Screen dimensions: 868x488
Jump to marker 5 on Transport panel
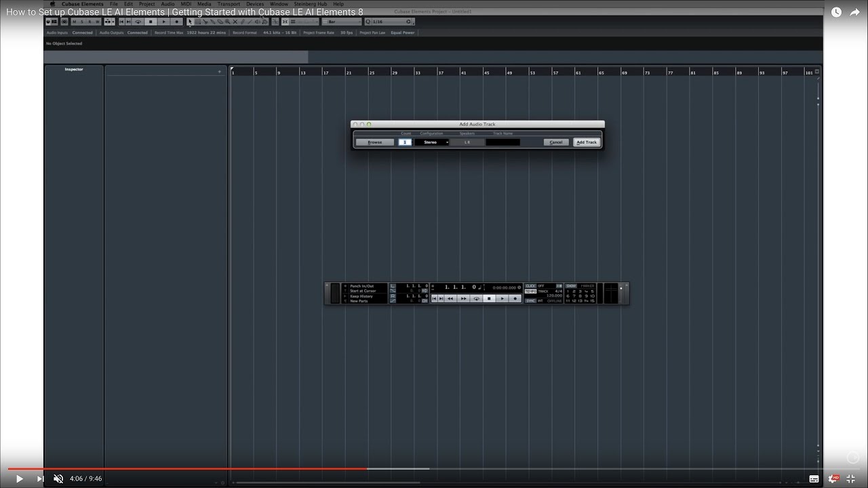(592, 291)
